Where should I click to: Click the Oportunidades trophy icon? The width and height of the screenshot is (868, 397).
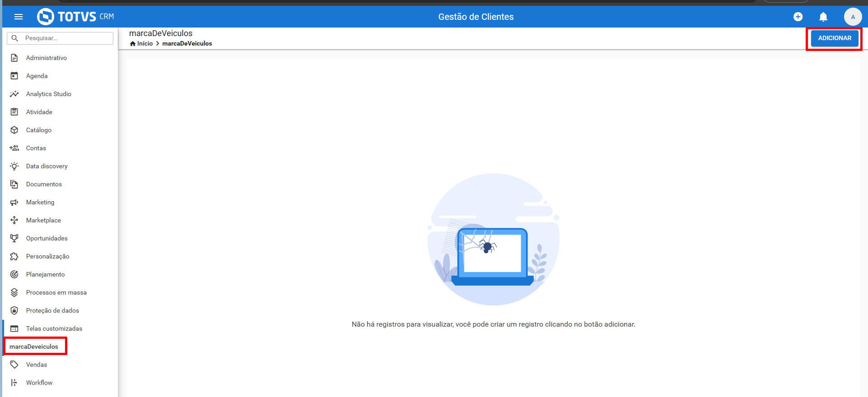click(x=14, y=238)
